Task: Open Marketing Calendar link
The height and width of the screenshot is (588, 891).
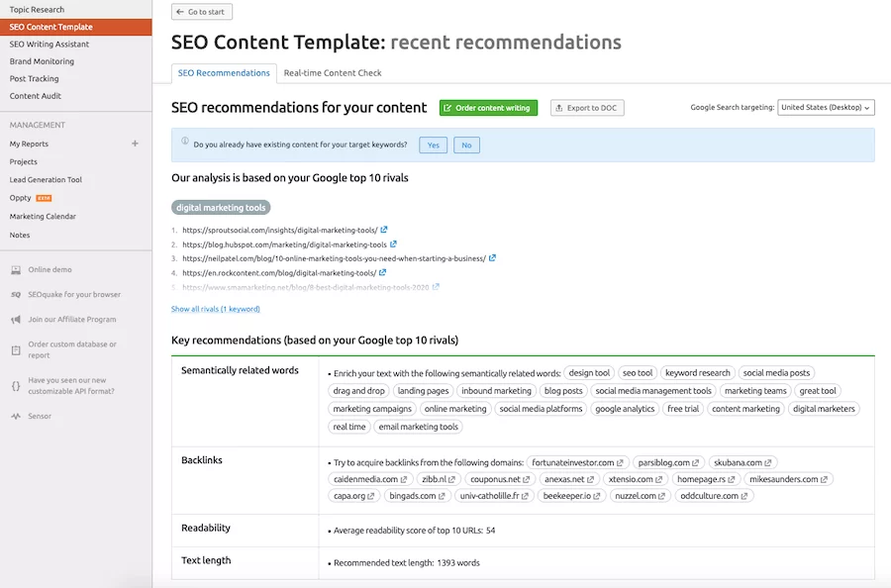Action: (x=43, y=217)
